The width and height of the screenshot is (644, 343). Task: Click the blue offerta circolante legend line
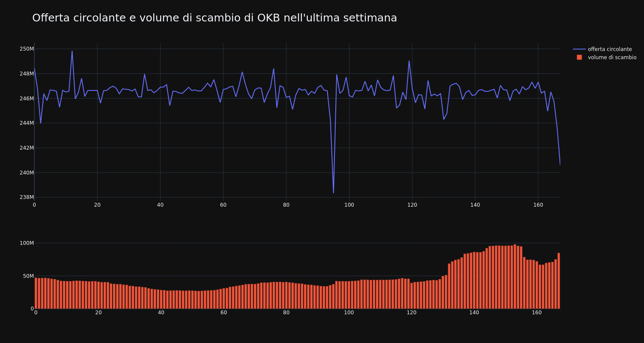pos(579,49)
